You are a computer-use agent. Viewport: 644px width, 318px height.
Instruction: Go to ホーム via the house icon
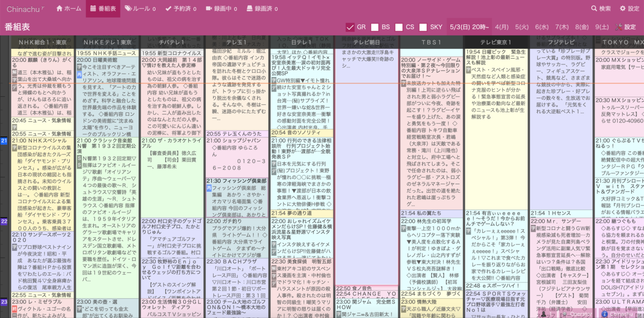(61, 9)
